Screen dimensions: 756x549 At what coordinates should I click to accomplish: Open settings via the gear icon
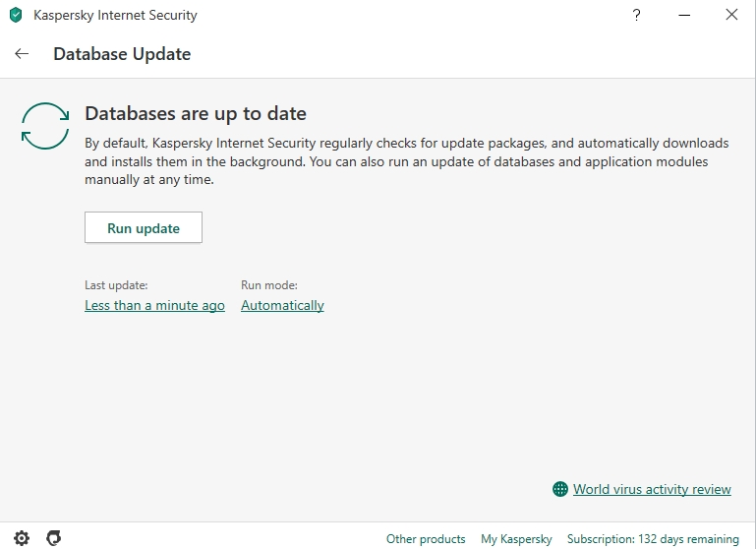click(x=22, y=538)
